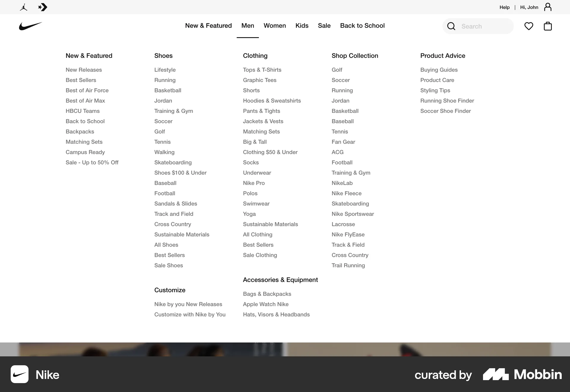Click the Mobbin logo in the footer
Screen dimensions: 570x392
tap(522, 375)
